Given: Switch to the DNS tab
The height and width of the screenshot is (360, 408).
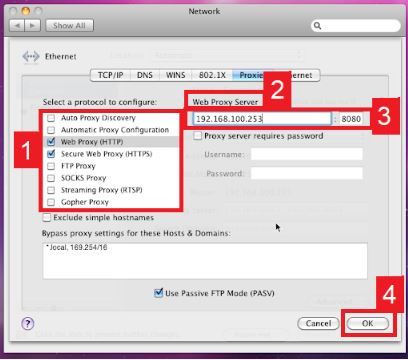Looking at the screenshot, I should [145, 75].
